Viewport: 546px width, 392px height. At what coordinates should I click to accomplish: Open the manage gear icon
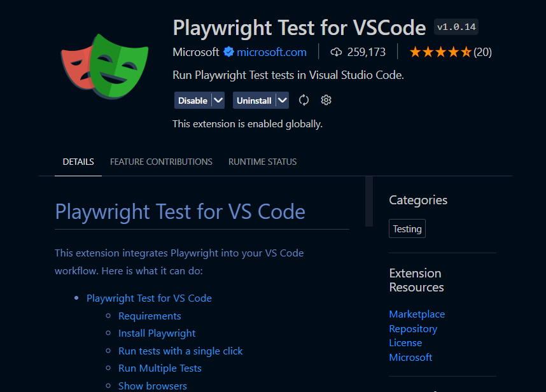point(326,101)
